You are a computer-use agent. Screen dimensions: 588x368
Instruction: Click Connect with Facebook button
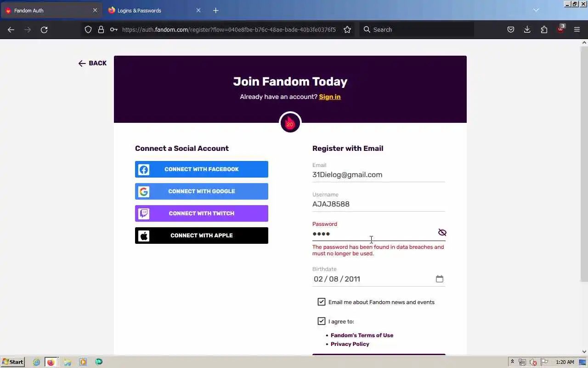tap(202, 169)
